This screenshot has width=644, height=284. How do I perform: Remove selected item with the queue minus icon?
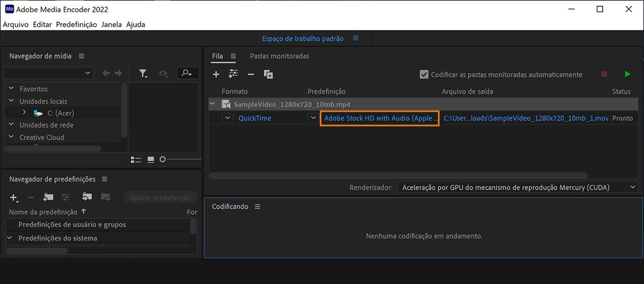251,74
